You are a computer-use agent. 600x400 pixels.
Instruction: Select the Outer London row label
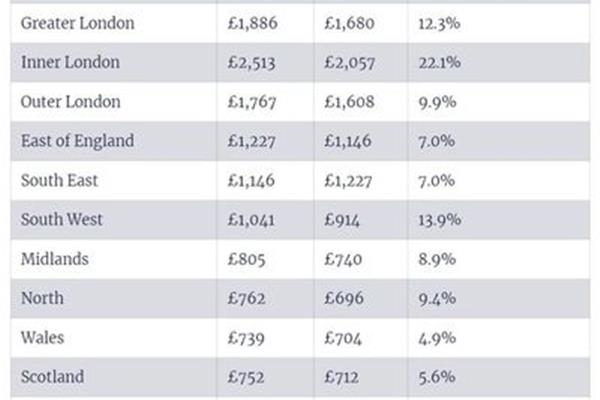pos(71,102)
